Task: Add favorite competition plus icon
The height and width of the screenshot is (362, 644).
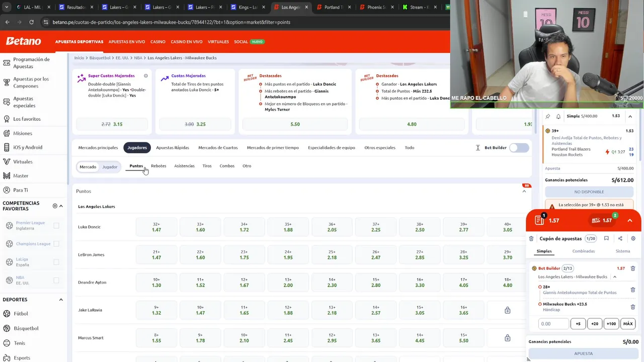Action: [55, 206]
